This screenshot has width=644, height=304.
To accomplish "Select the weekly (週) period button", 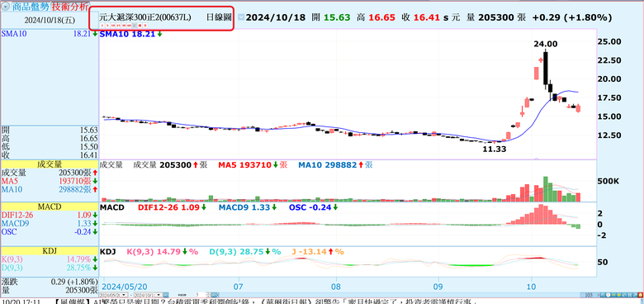I will coord(140,26).
